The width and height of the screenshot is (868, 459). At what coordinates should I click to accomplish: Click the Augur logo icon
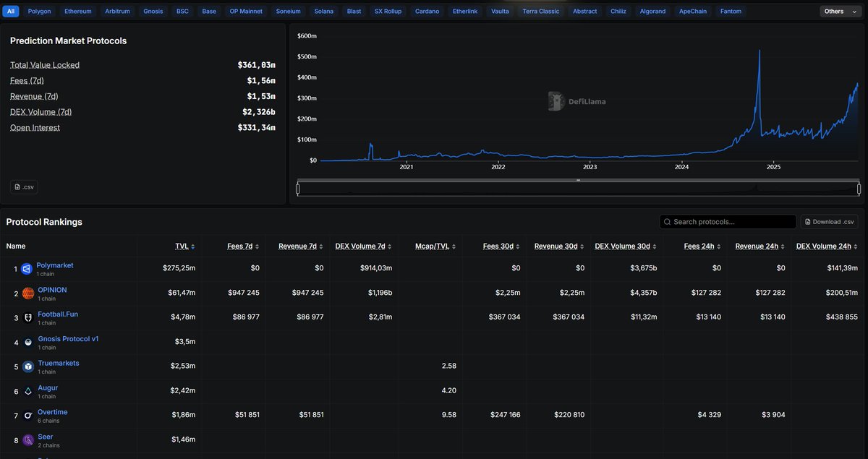click(27, 392)
